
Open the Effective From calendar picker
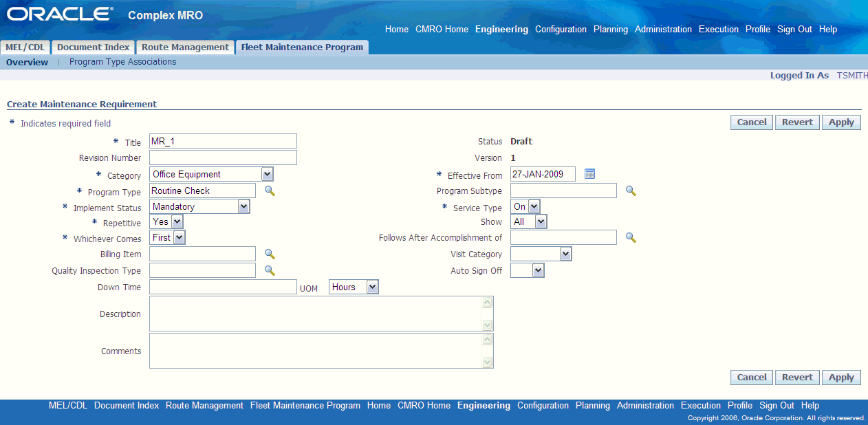pos(589,174)
